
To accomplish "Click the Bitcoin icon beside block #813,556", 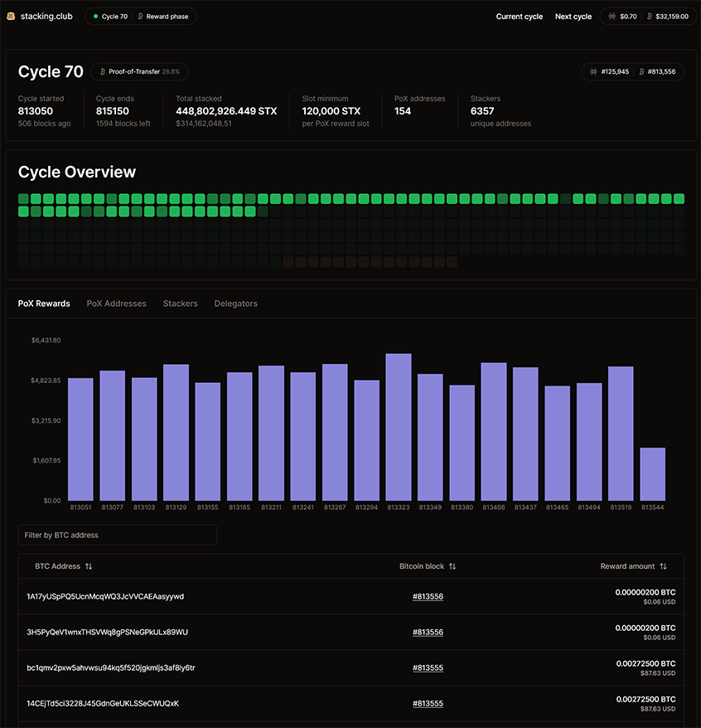I will [643, 72].
